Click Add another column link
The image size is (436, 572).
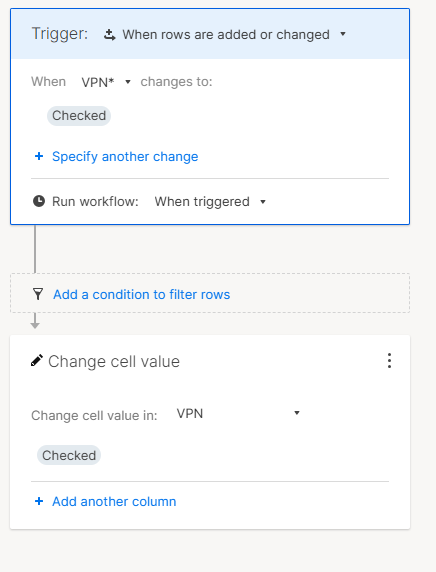(114, 502)
